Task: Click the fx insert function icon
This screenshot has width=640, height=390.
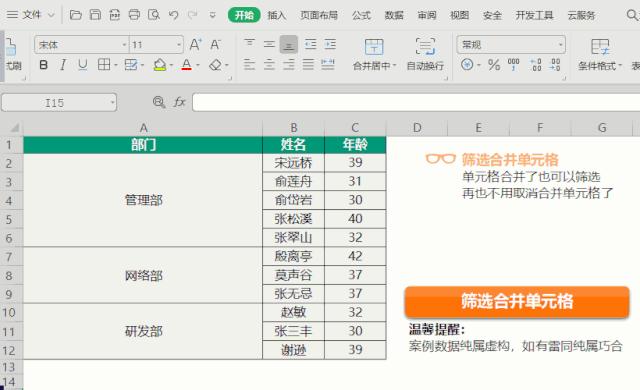Action: pyautogui.click(x=180, y=102)
